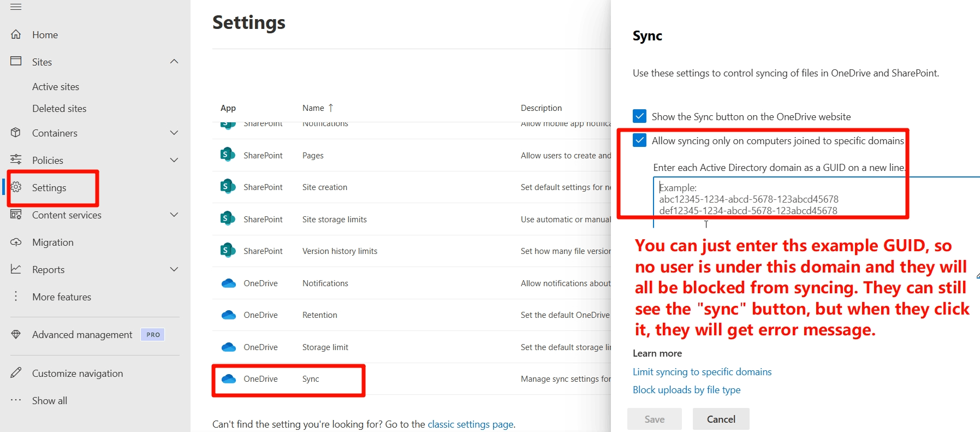Open OneDrive Notifications setting name
This screenshot has height=432, width=980.
point(325,283)
